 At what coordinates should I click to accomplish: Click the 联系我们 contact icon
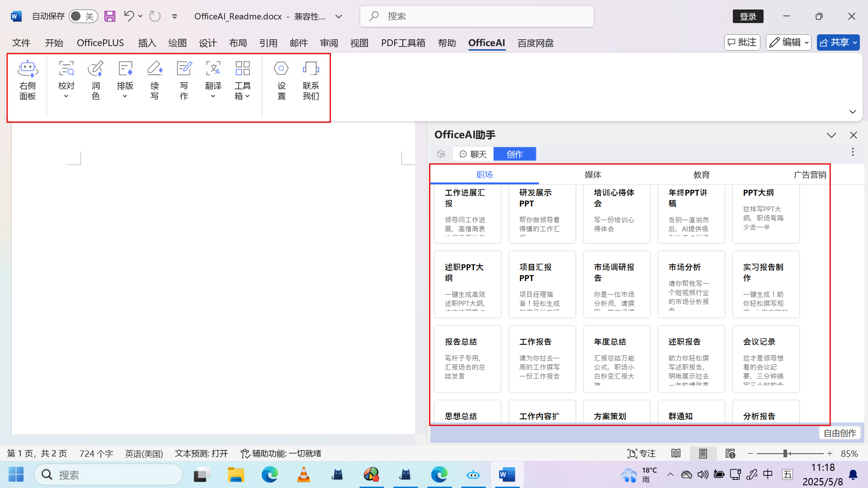pos(311,69)
